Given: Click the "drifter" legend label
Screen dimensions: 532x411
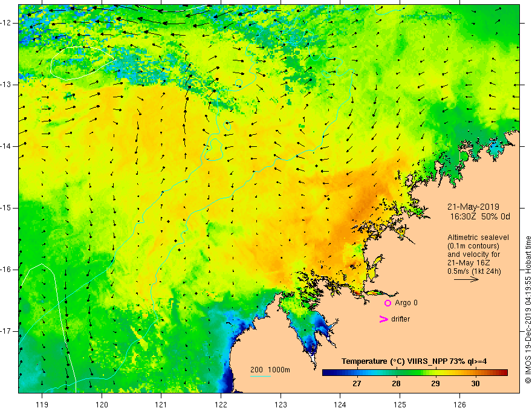Looking at the screenshot, I should [400, 319].
